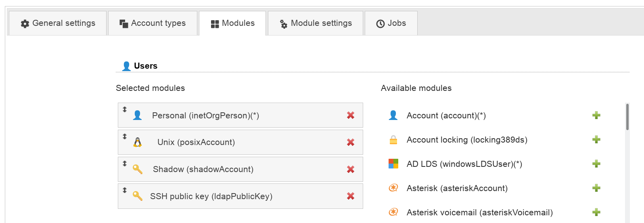The image size is (644, 223).
Task: Select the Modules tab
Action: [233, 23]
